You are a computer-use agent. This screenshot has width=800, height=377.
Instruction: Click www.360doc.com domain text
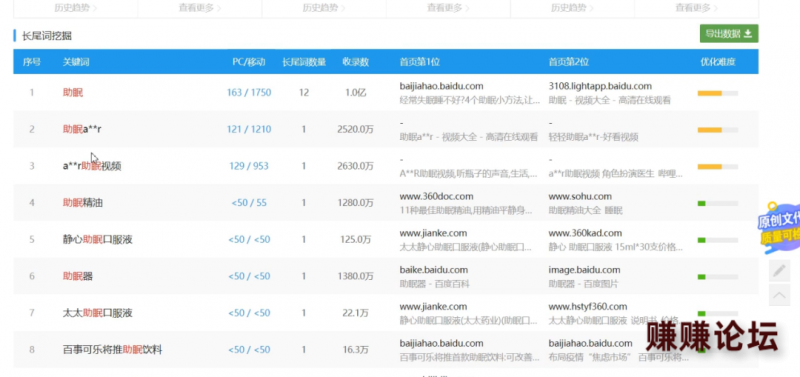pyautogui.click(x=436, y=196)
